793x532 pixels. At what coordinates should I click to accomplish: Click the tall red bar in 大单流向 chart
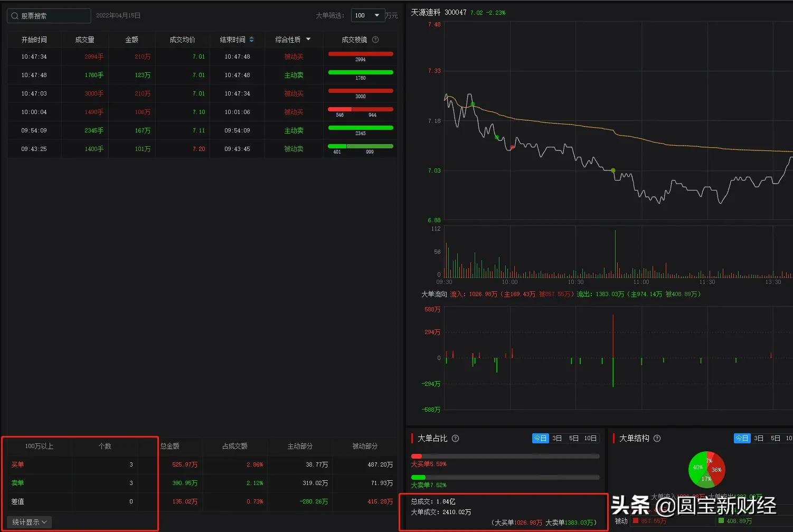(613, 336)
